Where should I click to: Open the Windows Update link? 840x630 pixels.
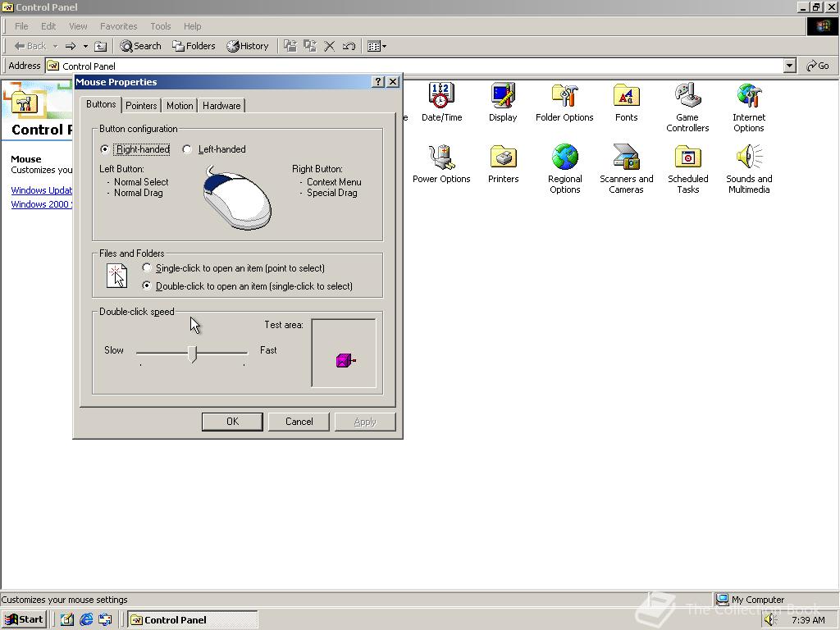coord(41,190)
